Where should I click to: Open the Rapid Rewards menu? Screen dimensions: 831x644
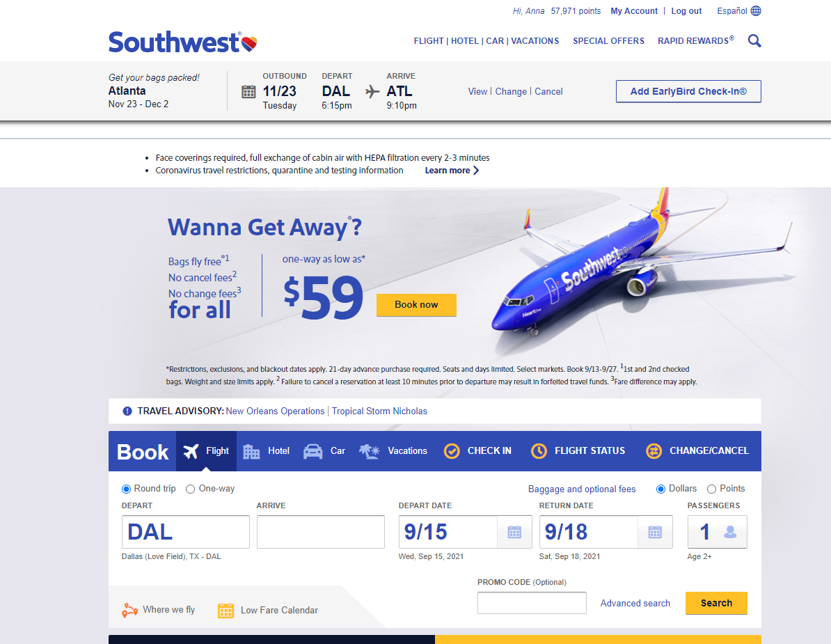tap(696, 41)
